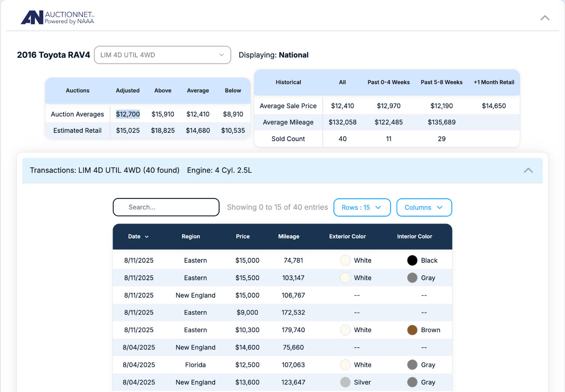Viewport: 565px width, 392px height.
Task: Click the Search input field
Action: coord(166,207)
